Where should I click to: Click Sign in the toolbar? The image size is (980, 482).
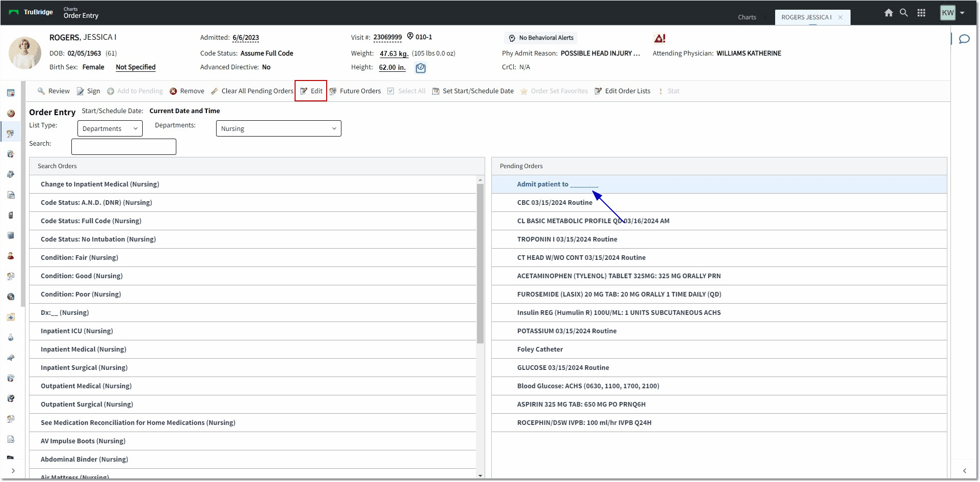(x=88, y=91)
